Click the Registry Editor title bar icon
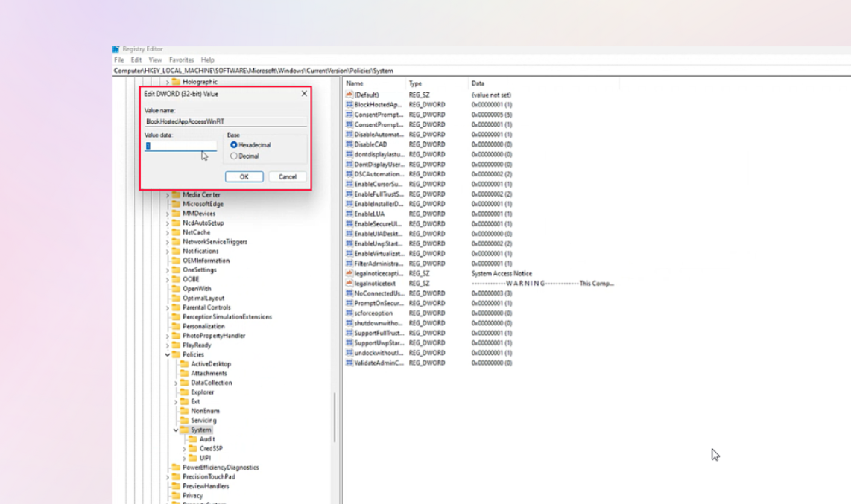The image size is (851, 504). (x=116, y=49)
